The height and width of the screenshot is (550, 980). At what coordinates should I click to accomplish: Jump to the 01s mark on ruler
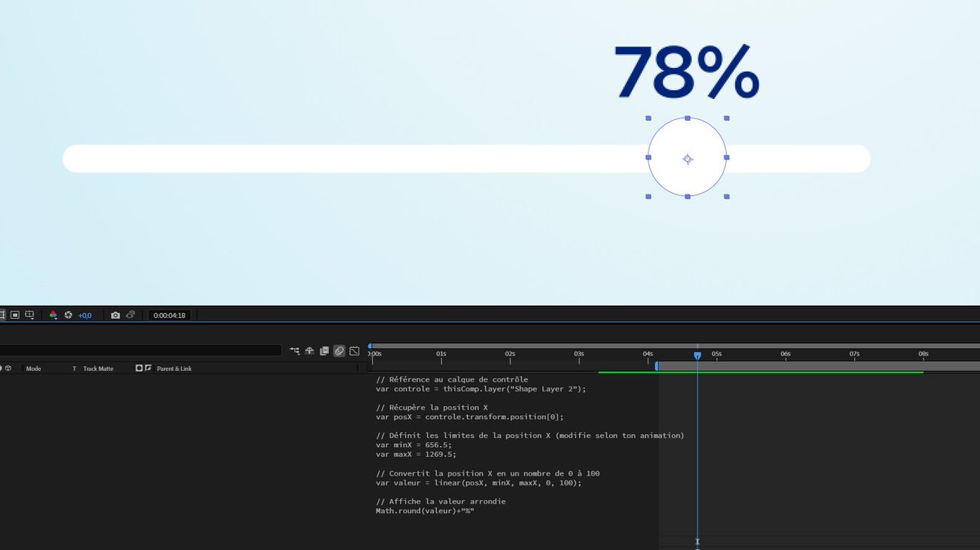point(441,355)
